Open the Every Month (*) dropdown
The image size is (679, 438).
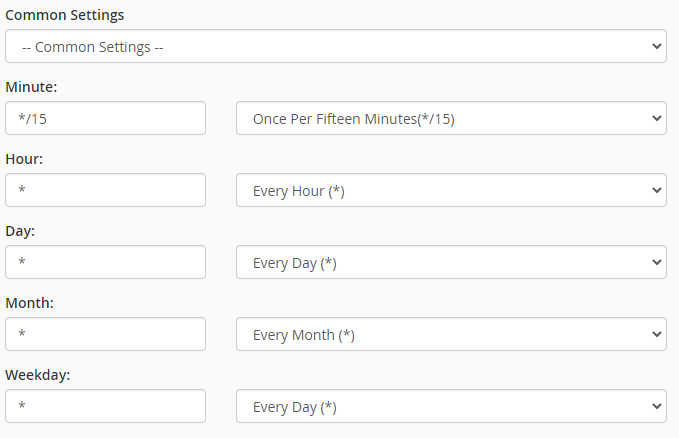click(x=451, y=334)
